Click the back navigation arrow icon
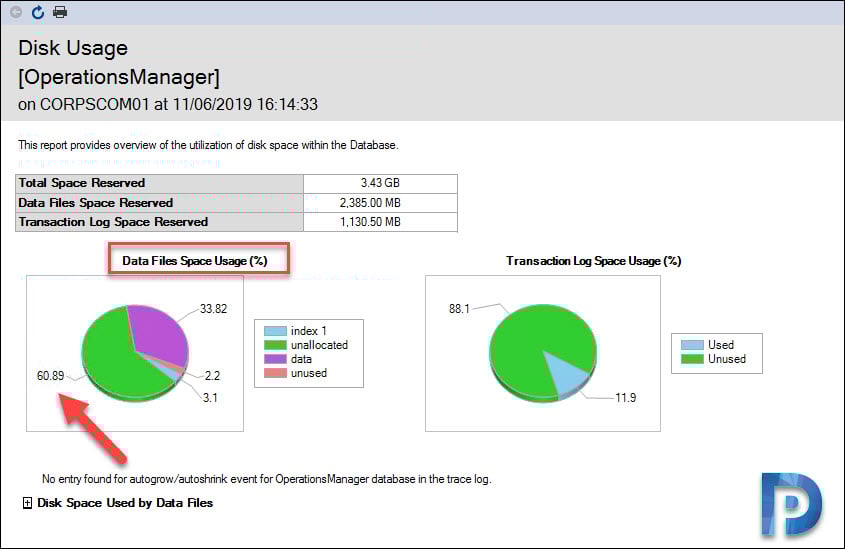 click(x=16, y=12)
